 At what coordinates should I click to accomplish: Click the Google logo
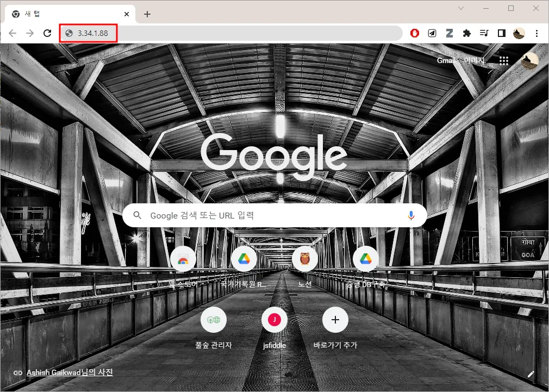[274, 156]
